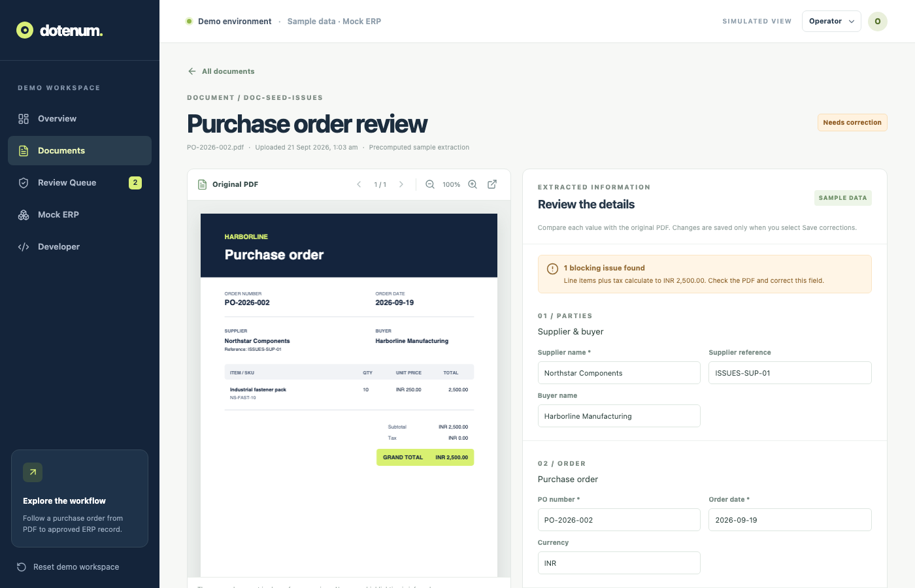Edit the Buyer name field

coord(619,416)
